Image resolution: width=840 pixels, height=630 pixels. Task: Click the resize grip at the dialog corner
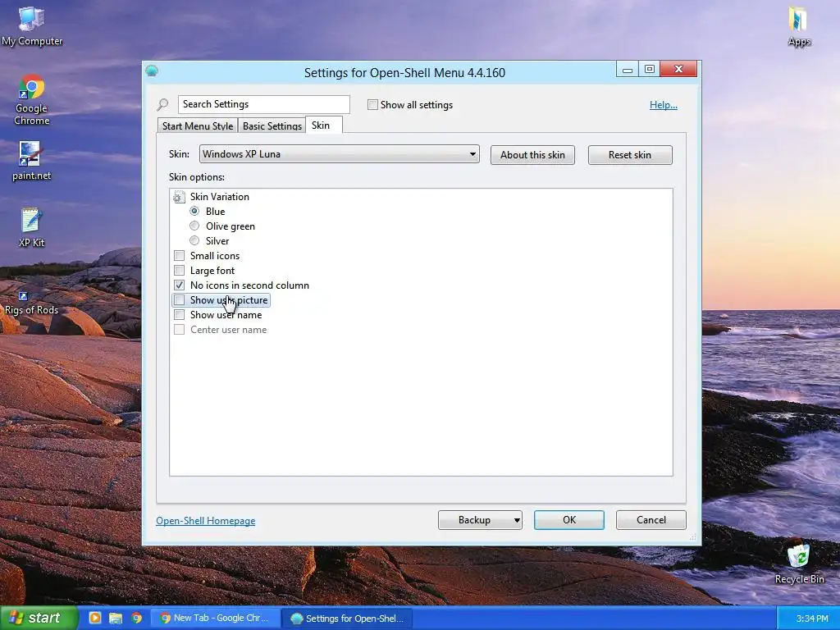[694, 537]
